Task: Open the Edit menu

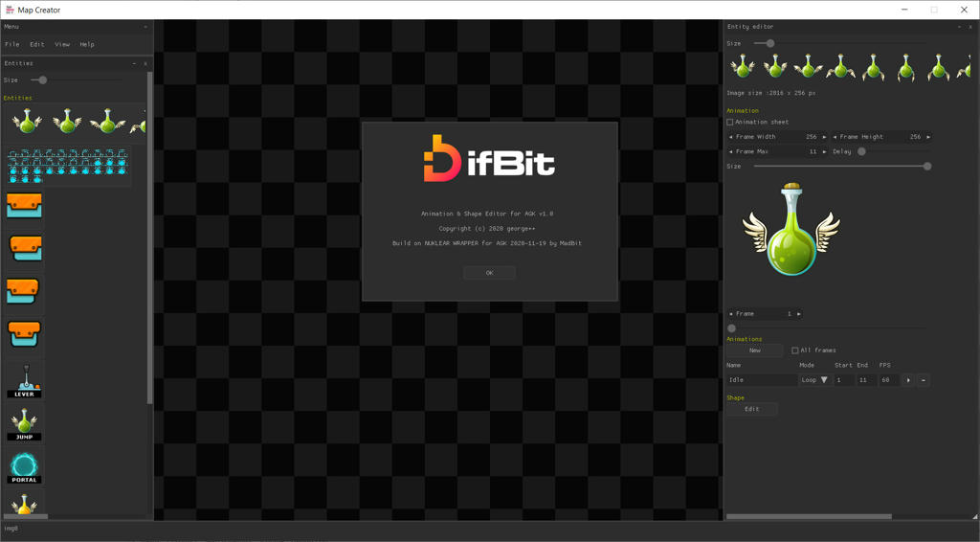Action: tap(37, 44)
